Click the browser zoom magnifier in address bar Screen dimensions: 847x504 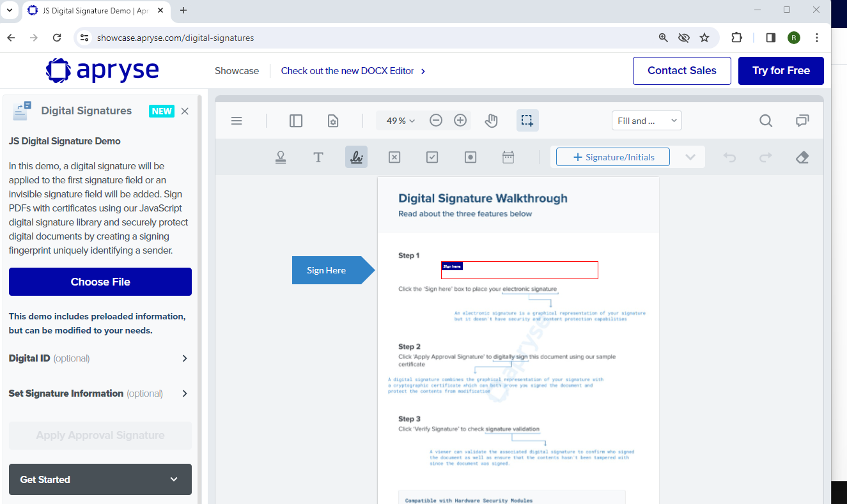point(664,38)
